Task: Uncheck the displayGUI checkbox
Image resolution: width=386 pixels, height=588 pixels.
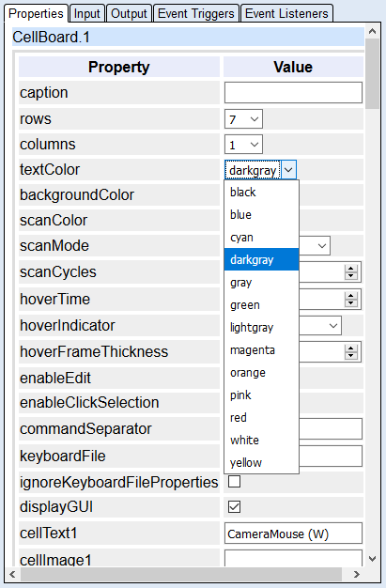Action: tap(235, 506)
